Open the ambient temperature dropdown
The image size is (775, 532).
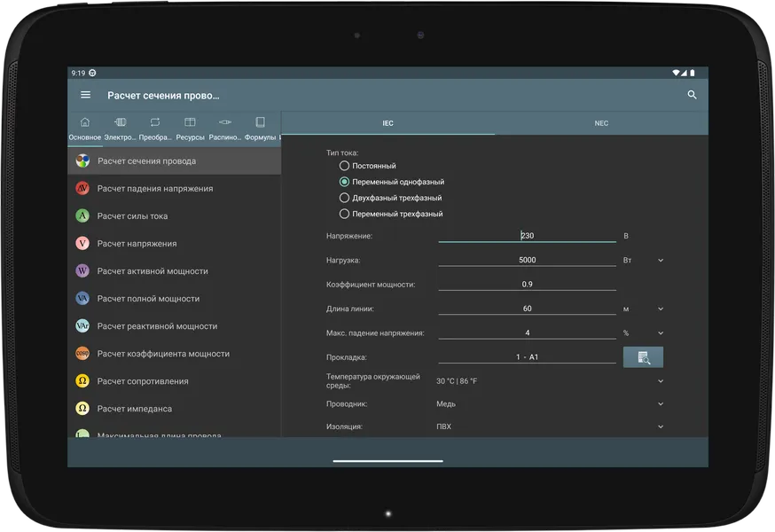point(550,380)
